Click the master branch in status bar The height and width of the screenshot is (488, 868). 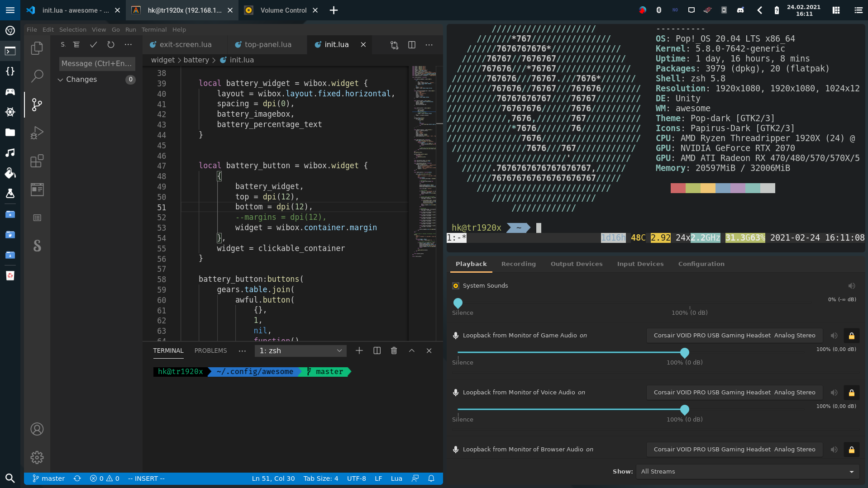tap(49, 479)
